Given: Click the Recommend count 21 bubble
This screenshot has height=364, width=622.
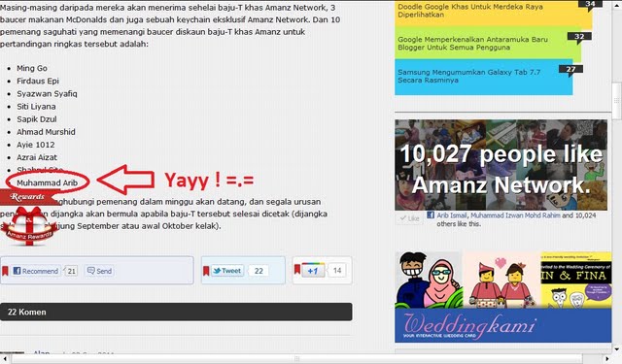Looking at the screenshot, I should (71, 271).
